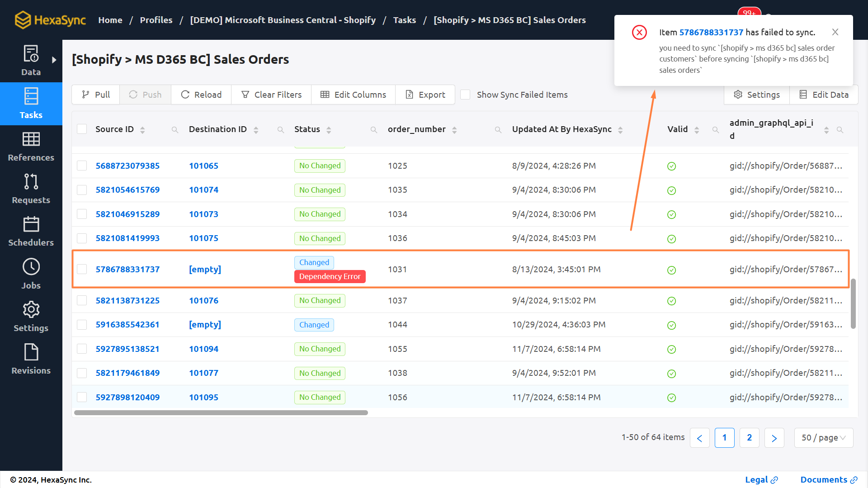Search the Status column

tap(374, 130)
